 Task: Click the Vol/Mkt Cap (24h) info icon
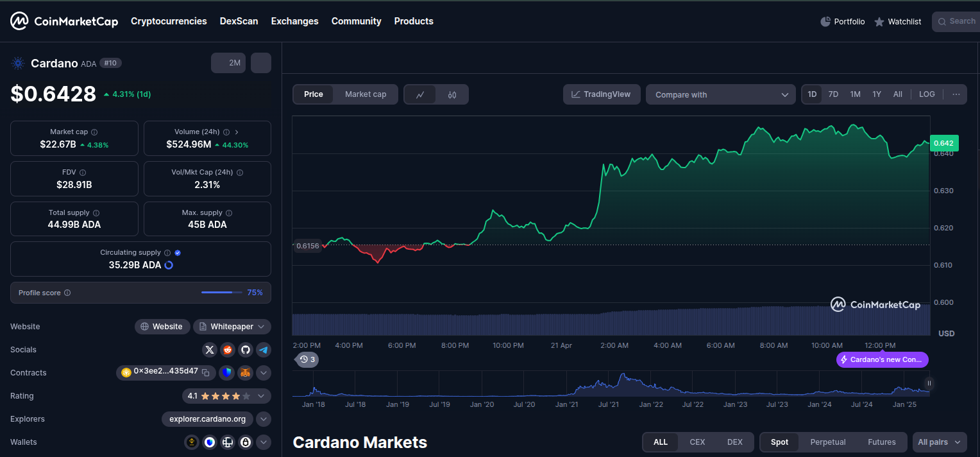pos(240,172)
